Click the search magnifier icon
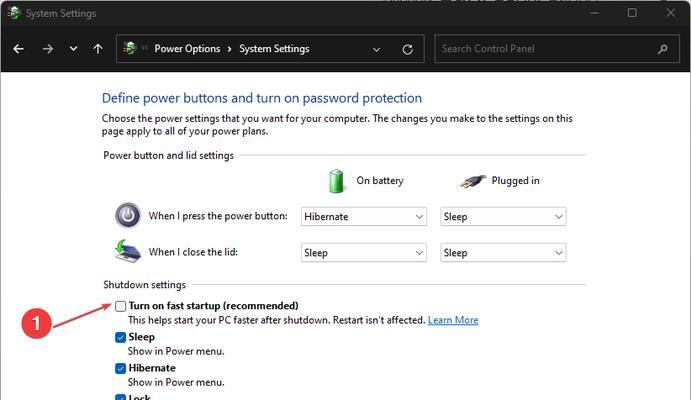691x400 pixels. click(x=662, y=49)
